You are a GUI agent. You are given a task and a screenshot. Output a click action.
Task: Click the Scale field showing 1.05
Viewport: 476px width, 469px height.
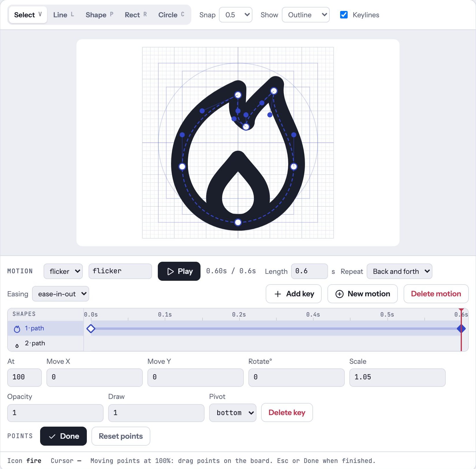[x=397, y=377]
